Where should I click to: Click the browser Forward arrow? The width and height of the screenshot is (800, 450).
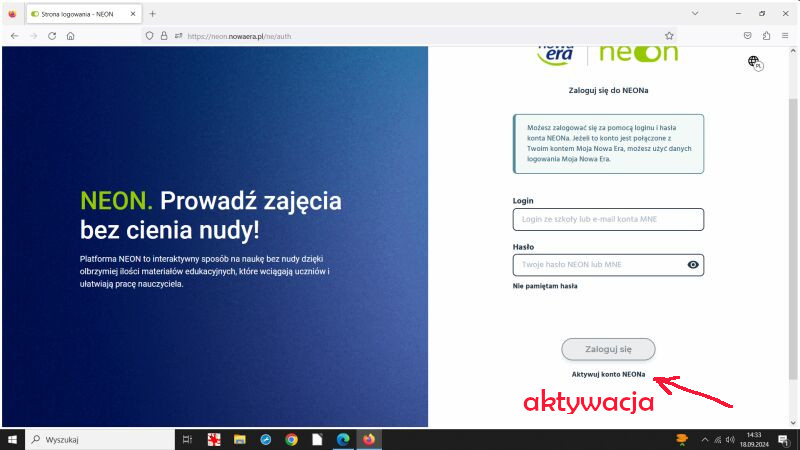[34, 36]
